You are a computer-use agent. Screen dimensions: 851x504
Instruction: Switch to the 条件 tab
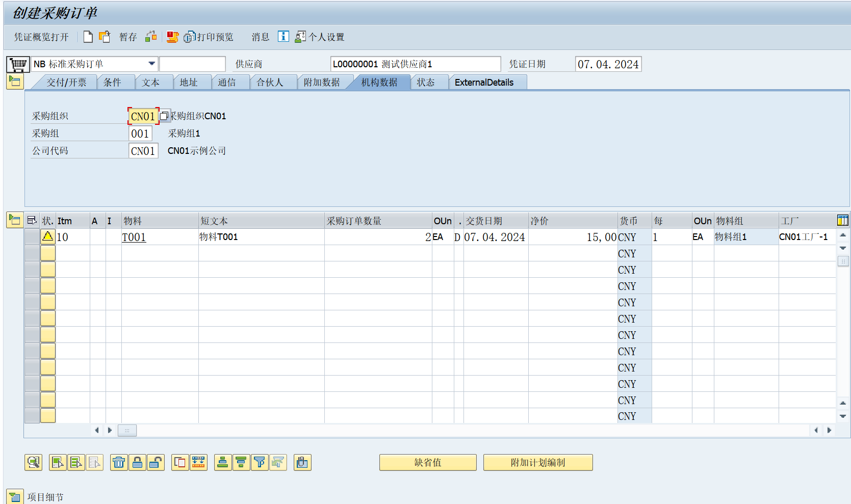coord(112,83)
